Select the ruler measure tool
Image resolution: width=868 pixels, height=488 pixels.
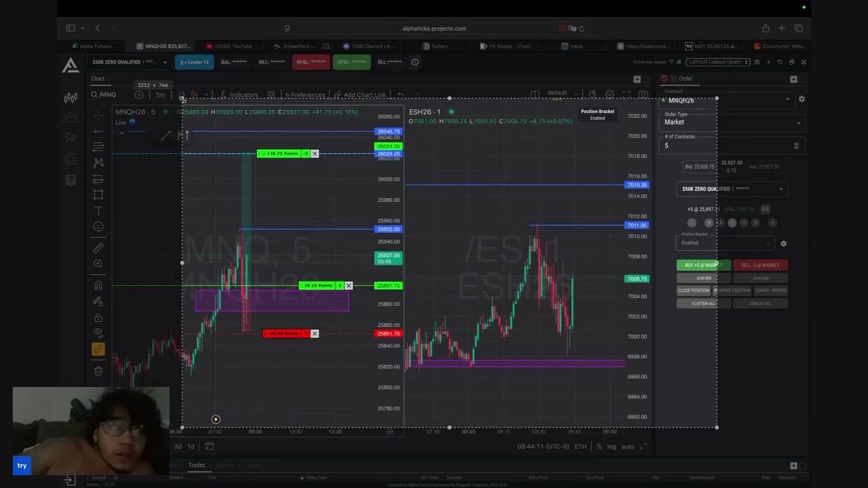click(x=98, y=248)
